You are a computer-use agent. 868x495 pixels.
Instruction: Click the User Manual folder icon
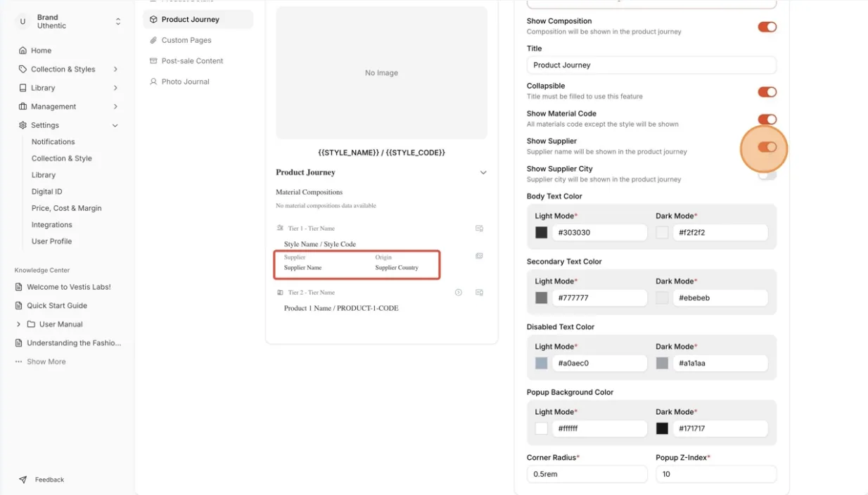(x=31, y=324)
